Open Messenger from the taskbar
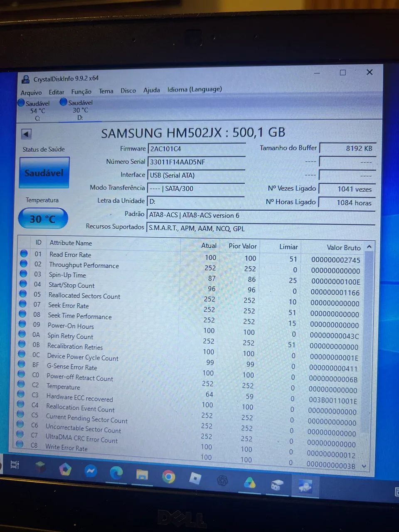Image resolution: width=399 pixels, height=532 pixels. pyautogui.click(x=91, y=471)
